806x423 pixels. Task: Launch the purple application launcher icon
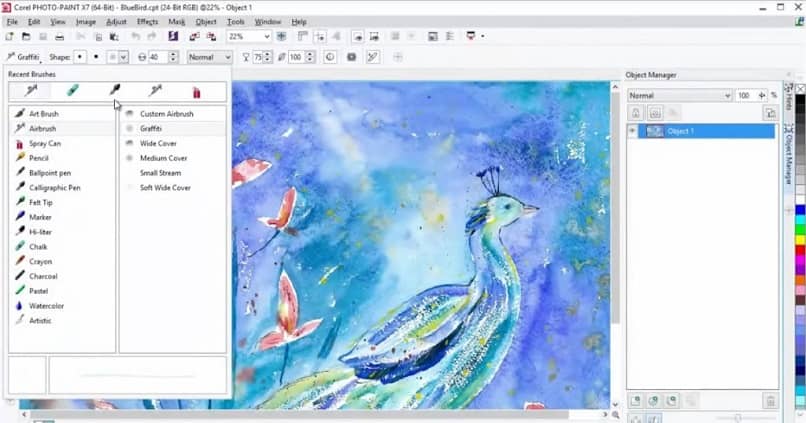173,36
